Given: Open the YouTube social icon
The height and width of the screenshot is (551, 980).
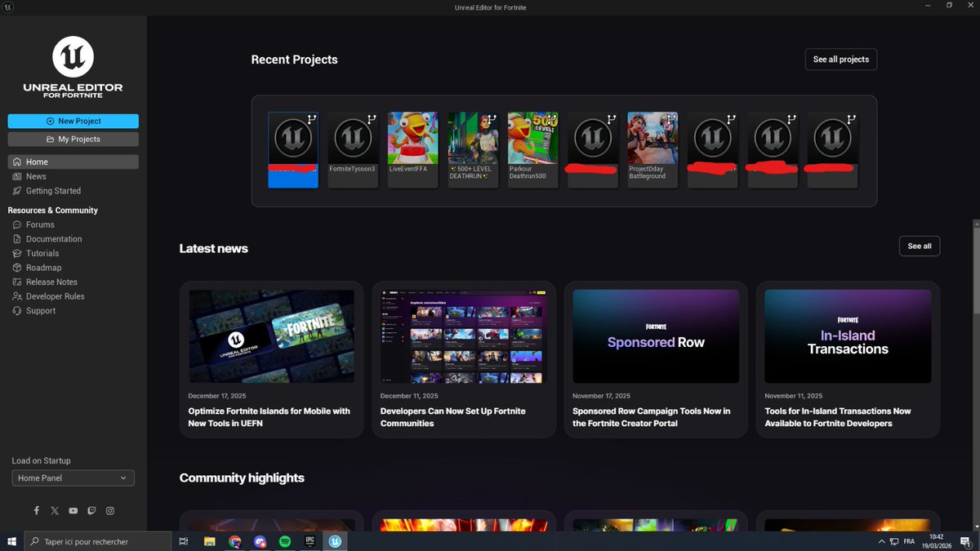Looking at the screenshot, I should pyautogui.click(x=73, y=510).
